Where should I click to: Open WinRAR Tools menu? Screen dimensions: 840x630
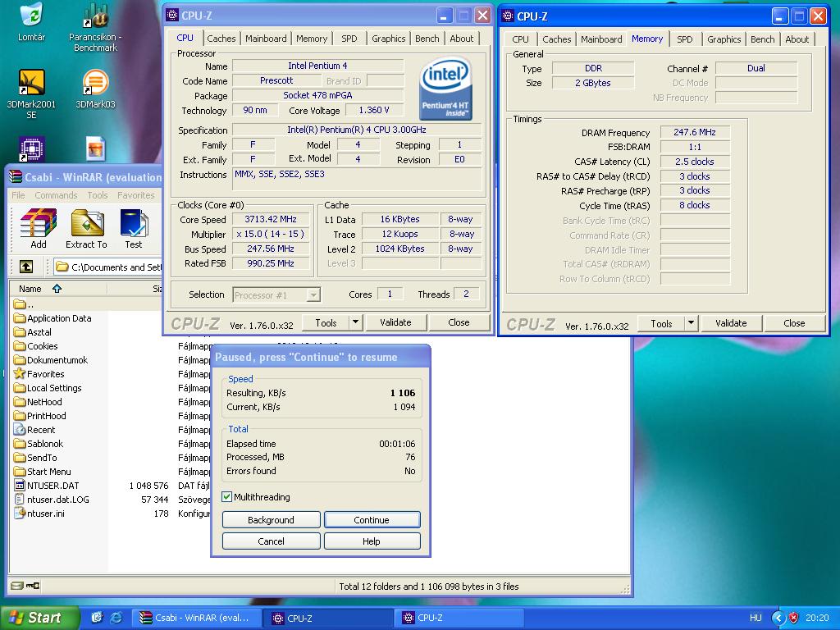point(98,195)
